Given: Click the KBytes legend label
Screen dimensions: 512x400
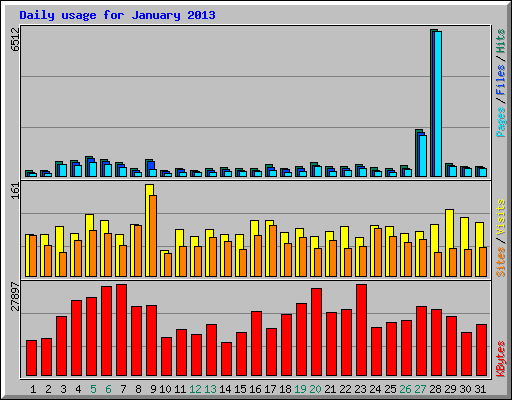Looking at the screenshot, I should (501, 359).
